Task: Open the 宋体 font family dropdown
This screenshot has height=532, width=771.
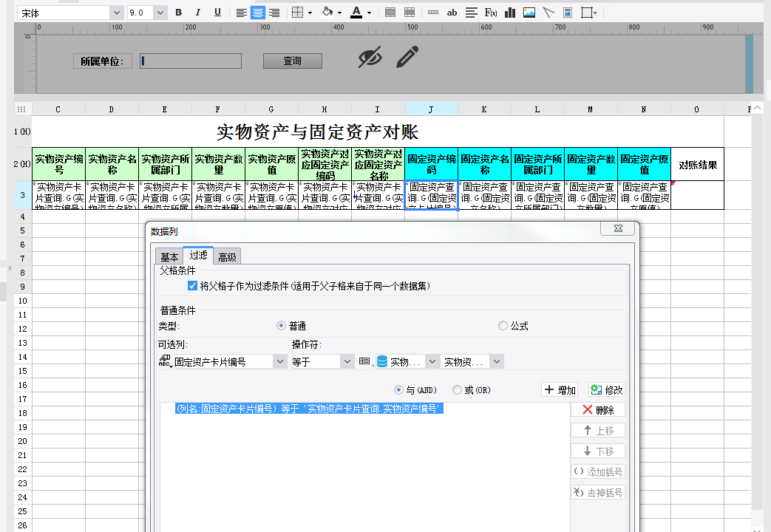Action: [x=116, y=13]
